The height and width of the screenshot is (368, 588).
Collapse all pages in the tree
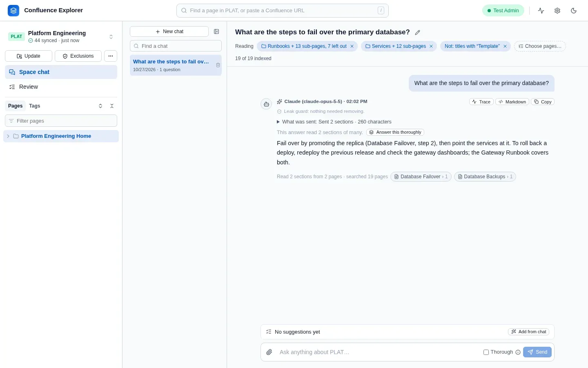point(112,106)
